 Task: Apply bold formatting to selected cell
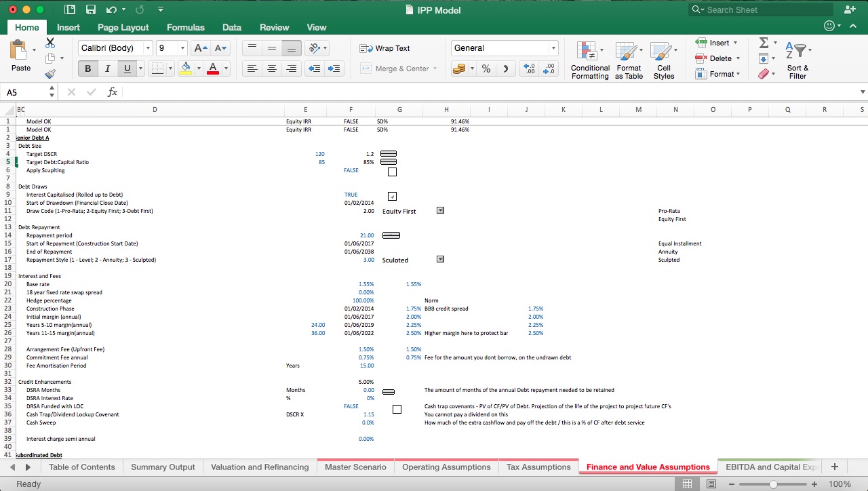[x=87, y=68]
